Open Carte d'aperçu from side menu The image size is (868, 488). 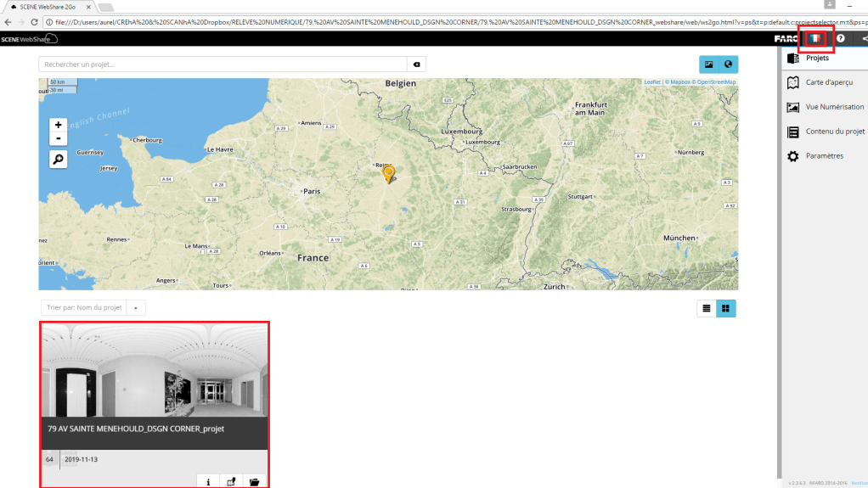click(x=828, y=82)
